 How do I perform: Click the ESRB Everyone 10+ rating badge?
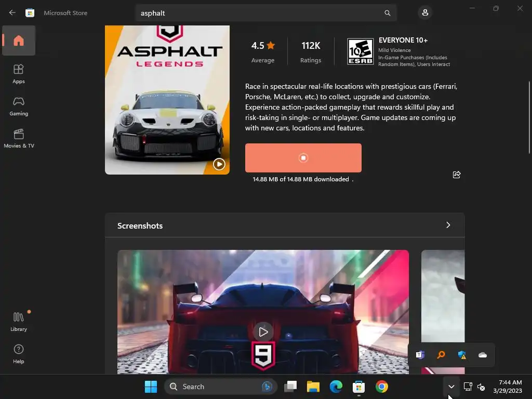click(360, 51)
